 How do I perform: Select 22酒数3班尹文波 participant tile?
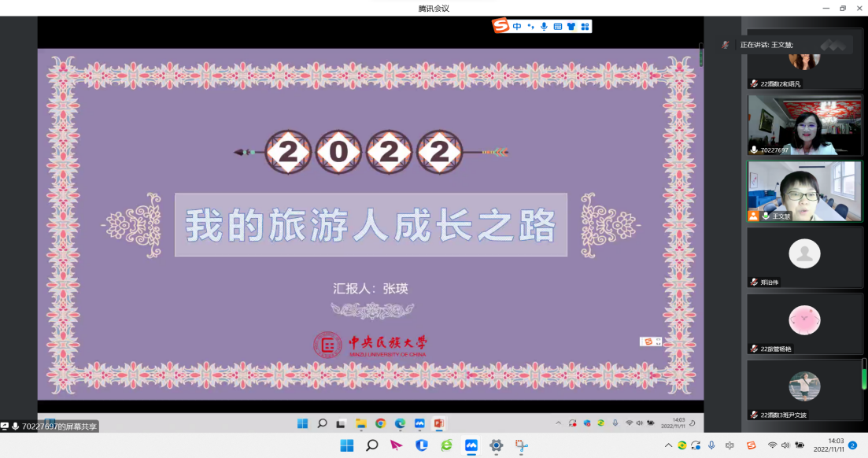[804, 390]
